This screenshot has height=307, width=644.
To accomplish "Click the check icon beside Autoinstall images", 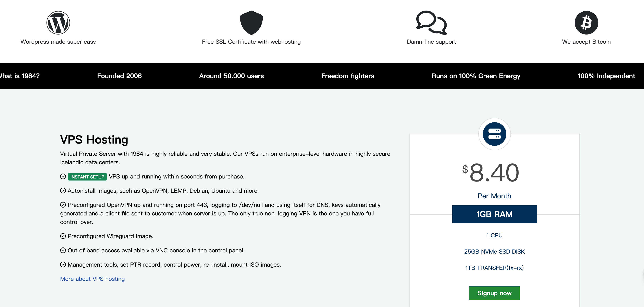I will [63, 191].
